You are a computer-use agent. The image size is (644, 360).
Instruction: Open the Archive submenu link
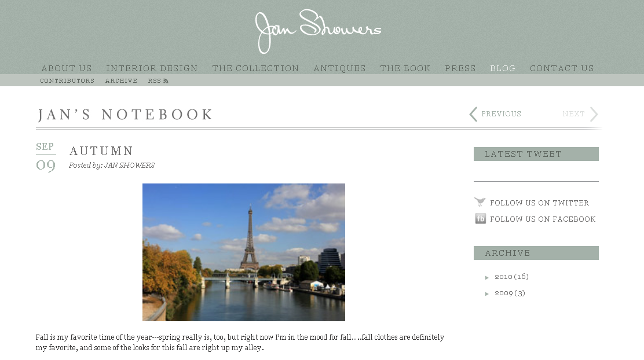(x=121, y=81)
